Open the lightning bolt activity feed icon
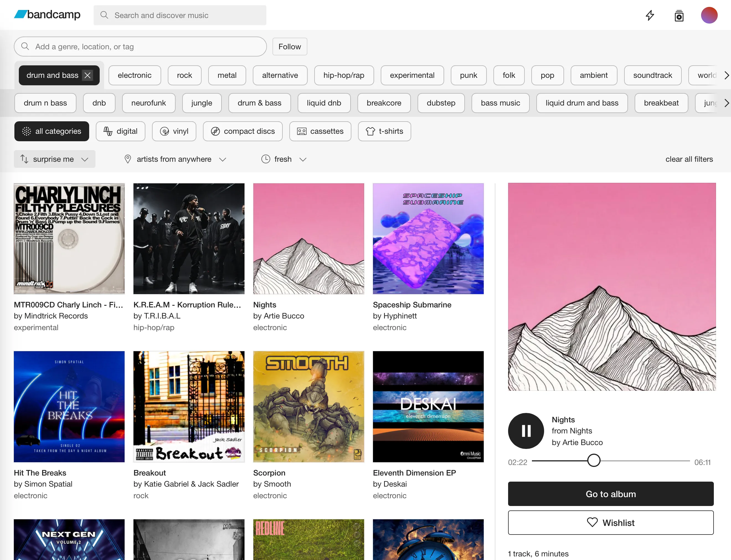The image size is (731, 560). (x=650, y=15)
